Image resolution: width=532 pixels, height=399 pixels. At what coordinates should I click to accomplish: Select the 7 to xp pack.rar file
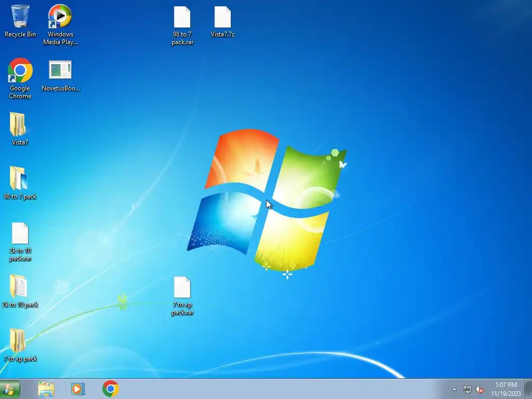click(x=182, y=297)
